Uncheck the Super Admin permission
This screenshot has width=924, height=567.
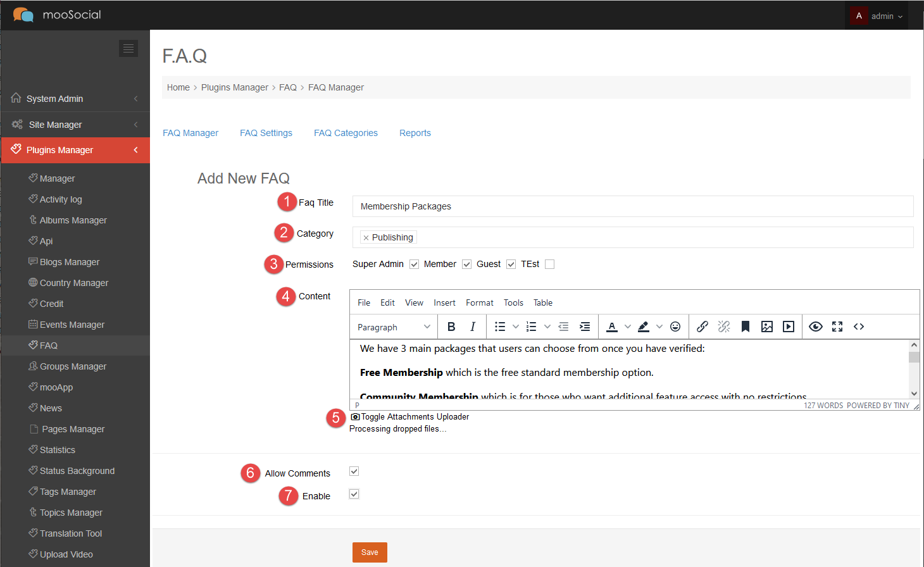[414, 265]
